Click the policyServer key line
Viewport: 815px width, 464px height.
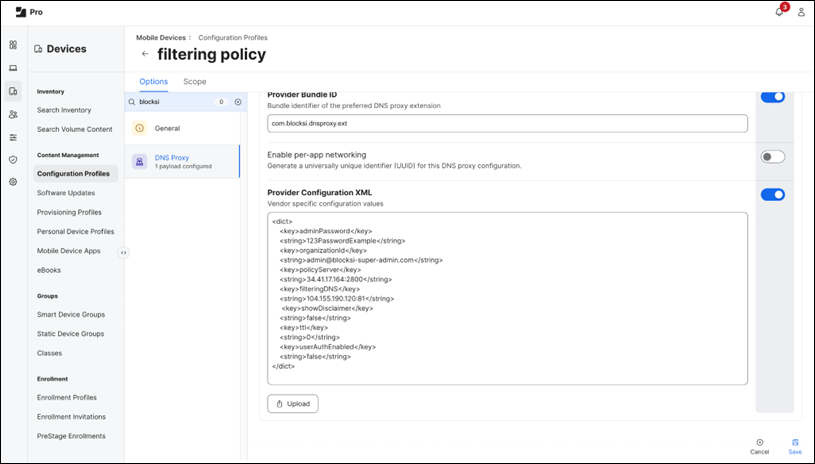point(320,270)
